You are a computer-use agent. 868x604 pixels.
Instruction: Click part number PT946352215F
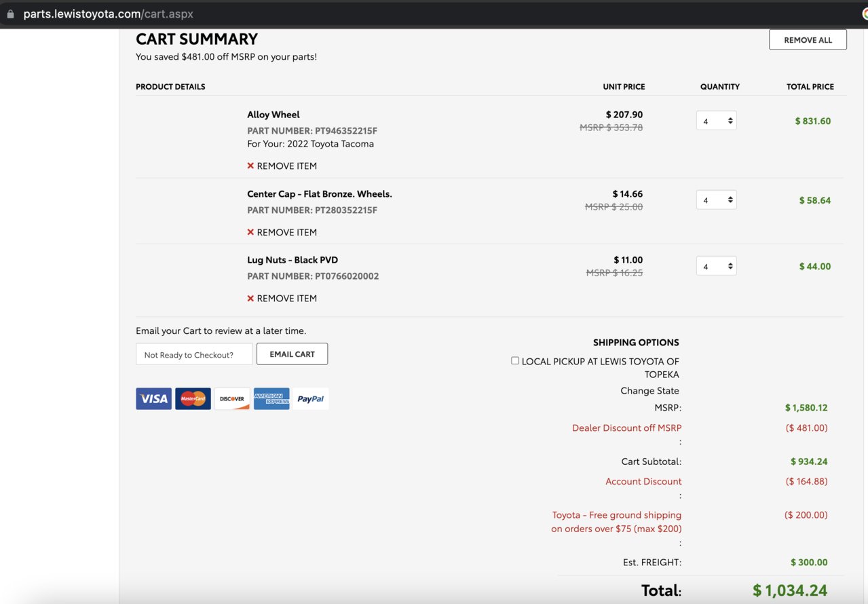(x=312, y=130)
